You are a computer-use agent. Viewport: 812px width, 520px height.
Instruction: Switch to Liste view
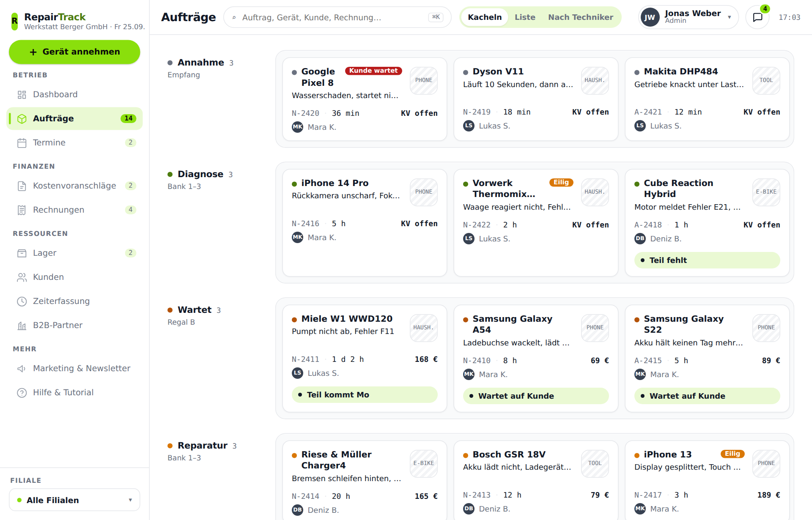(x=525, y=17)
